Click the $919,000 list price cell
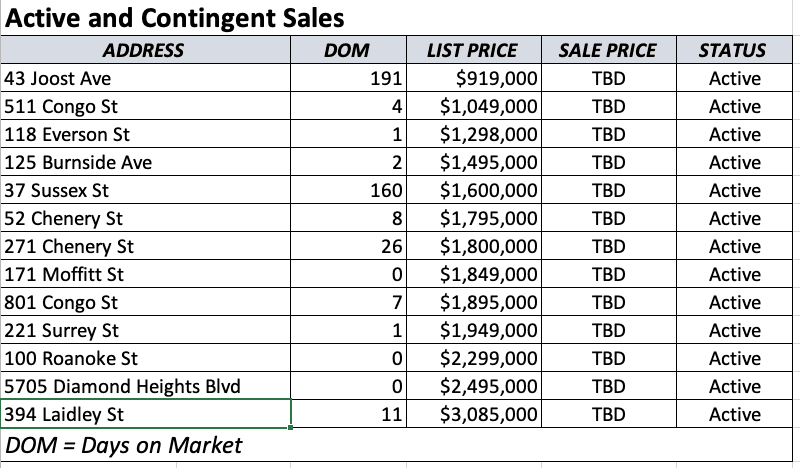800x468 pixels. 474,78
